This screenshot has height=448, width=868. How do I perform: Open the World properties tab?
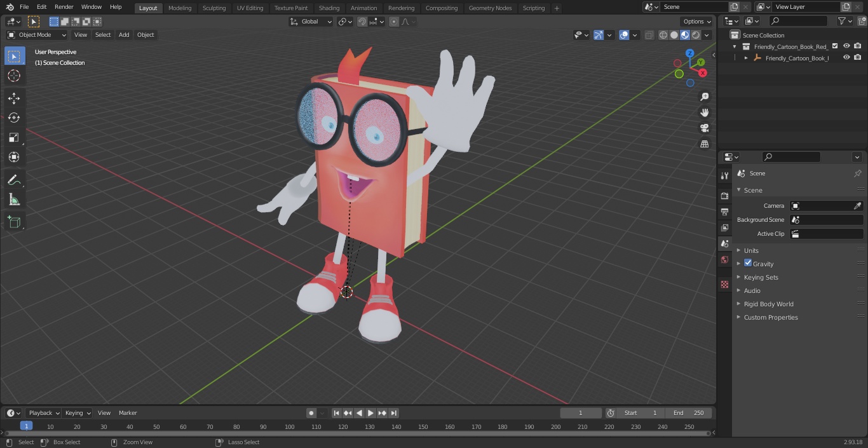pyautogui.click(x=724, y=259)
